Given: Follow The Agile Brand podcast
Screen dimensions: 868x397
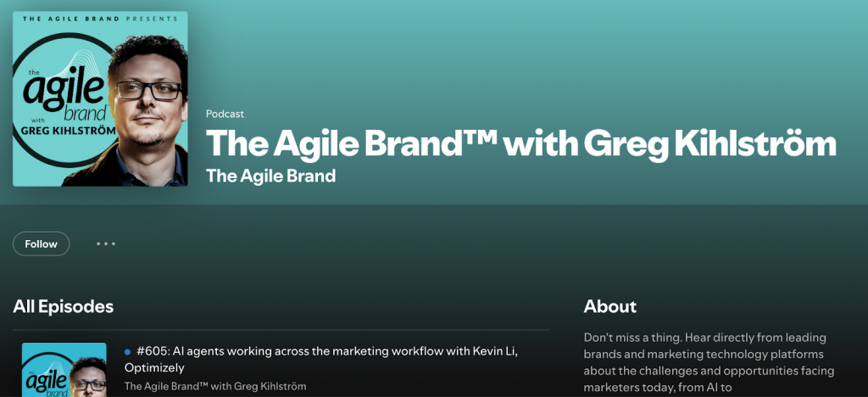Looking at the screenshot, I should (41, 244).
